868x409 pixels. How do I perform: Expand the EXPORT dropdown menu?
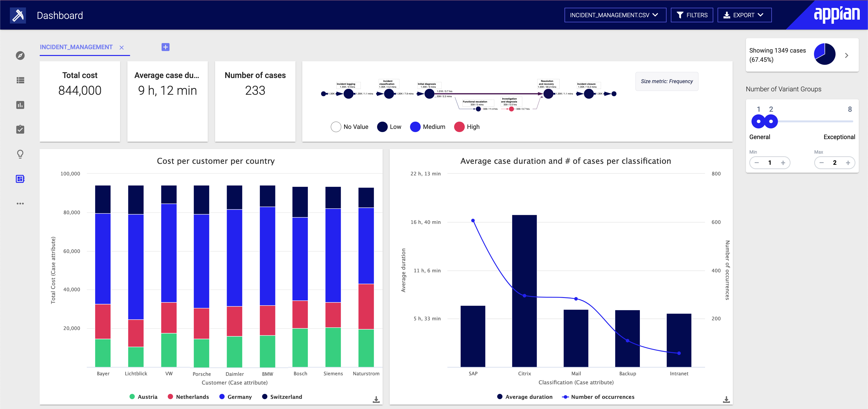744,15
